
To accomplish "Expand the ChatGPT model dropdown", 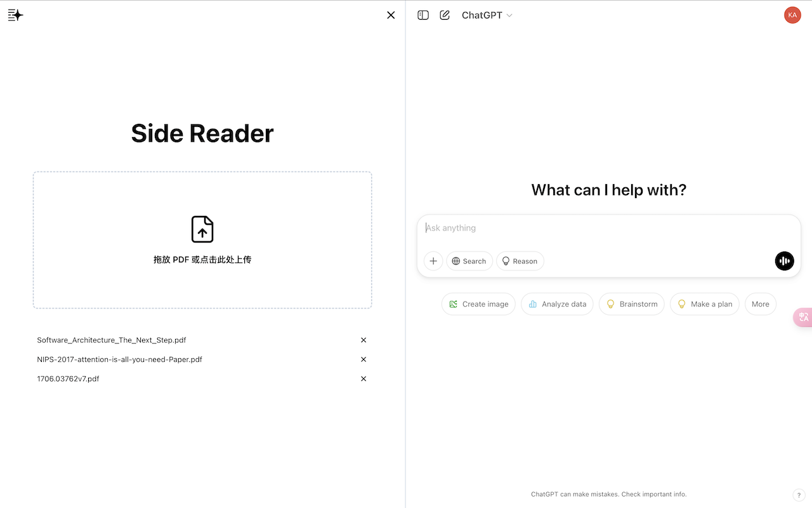I will pyautogui.click(x=487, y=15).
